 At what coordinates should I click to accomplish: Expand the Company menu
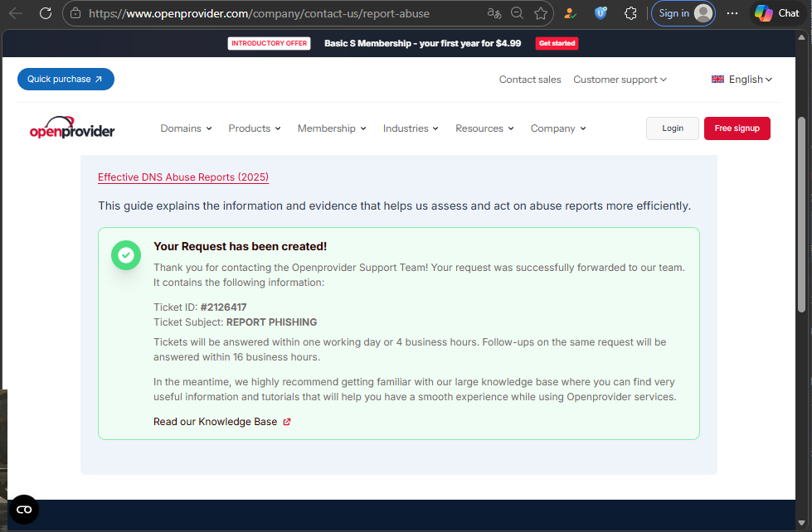(557, 128)
